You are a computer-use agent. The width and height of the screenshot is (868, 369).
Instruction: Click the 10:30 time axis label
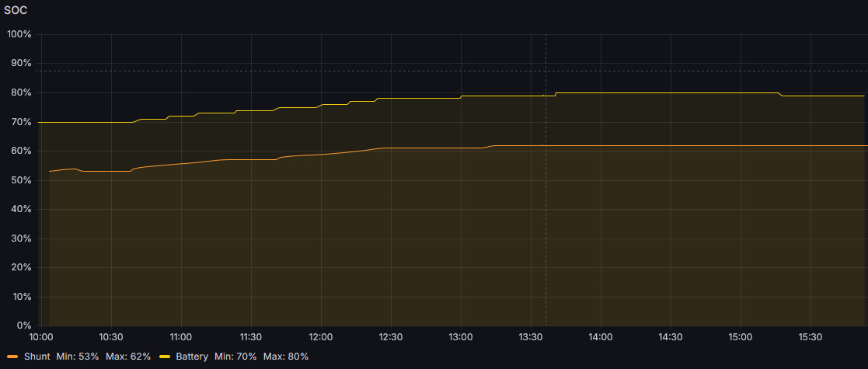click(111, 336)
